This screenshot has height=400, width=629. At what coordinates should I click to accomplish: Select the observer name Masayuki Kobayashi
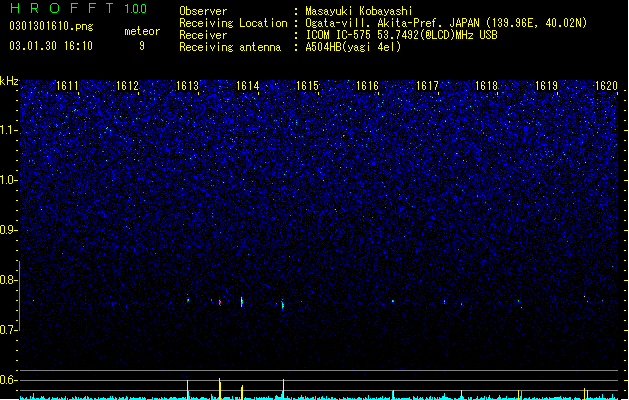click(x=359, y=11)
